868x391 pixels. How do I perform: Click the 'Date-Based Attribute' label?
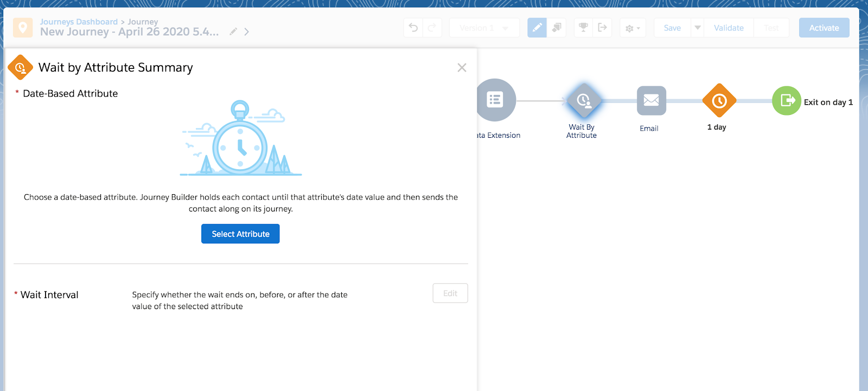71,93
